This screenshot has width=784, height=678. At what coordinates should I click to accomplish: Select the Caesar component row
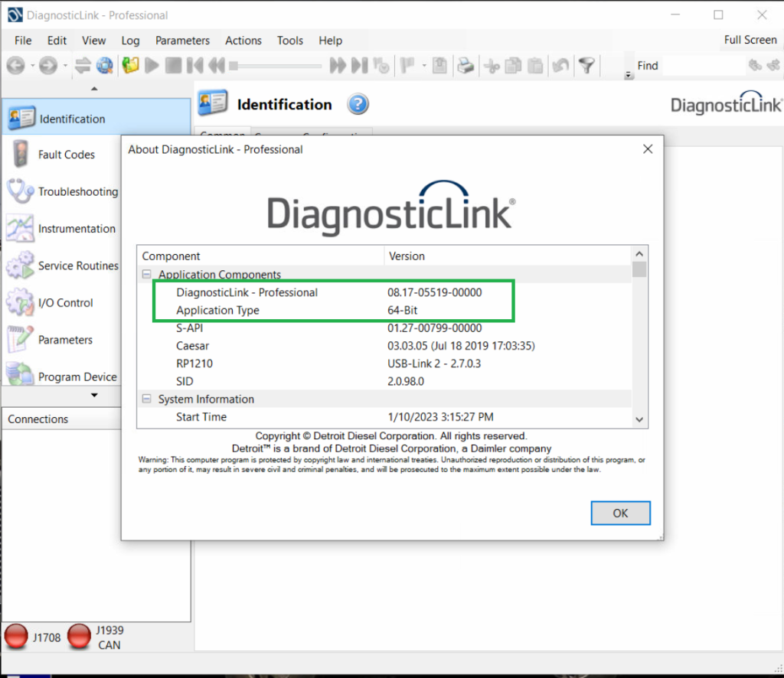(385, 346)
